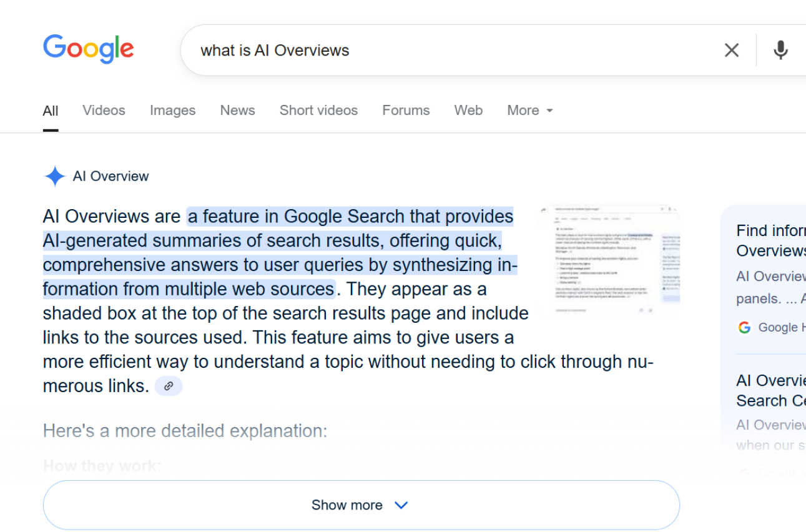806x532 pixels.
Task: Open the 'Find information' source card link
Action: point(770,240)
